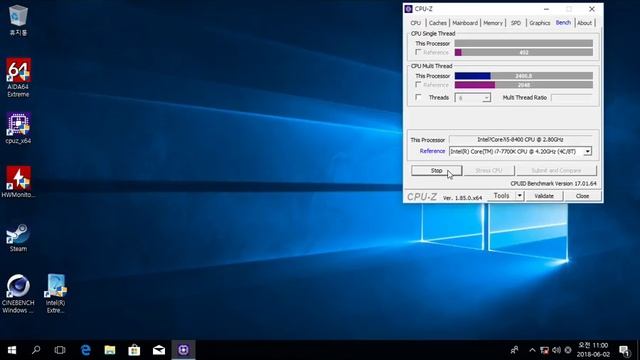Image resolution: width=640 pixels, height=360 pixels.
Task: Click CPU-Z title bar app icon
Action: 409,9
